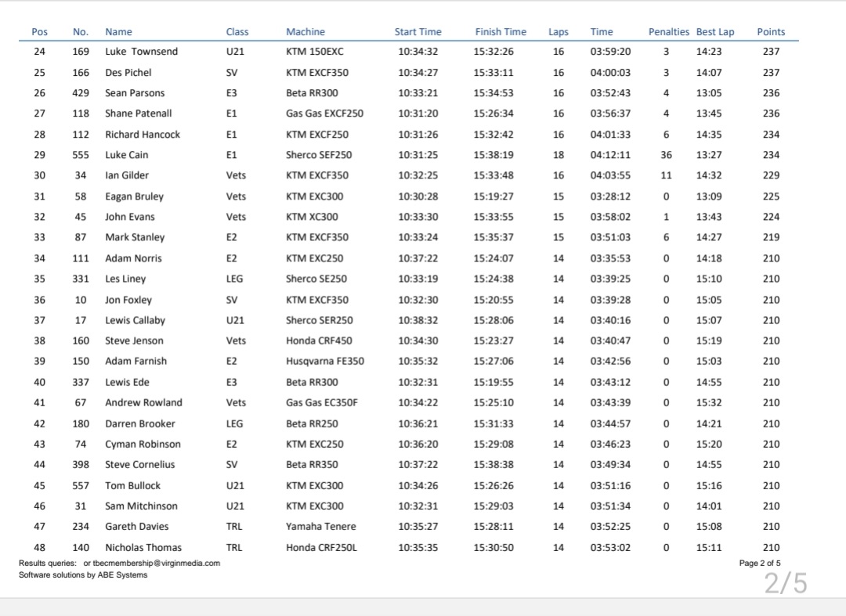Click the tbecmembership@virginmedia.com email
846x616 pixels.
[157, 564]
